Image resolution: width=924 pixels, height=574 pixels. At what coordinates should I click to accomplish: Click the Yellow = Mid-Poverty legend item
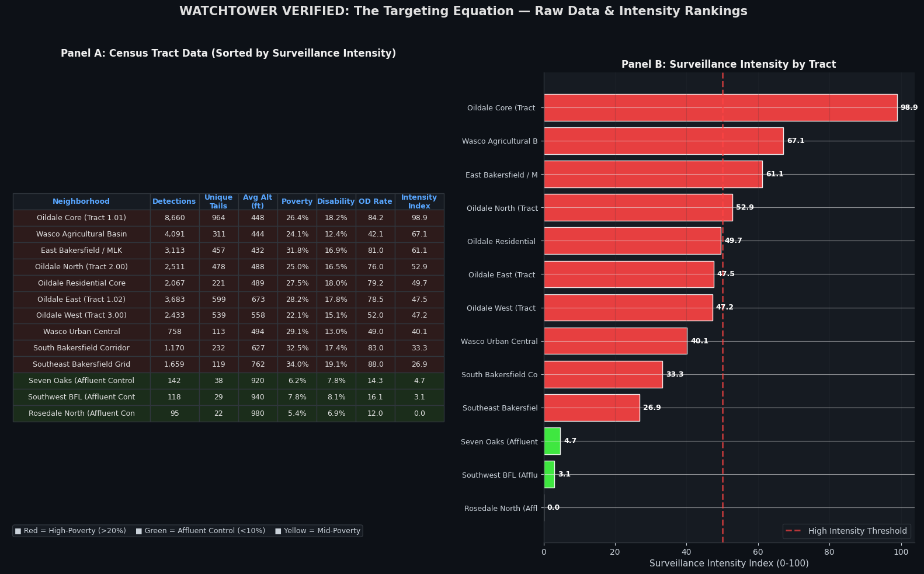click(318, 531)
